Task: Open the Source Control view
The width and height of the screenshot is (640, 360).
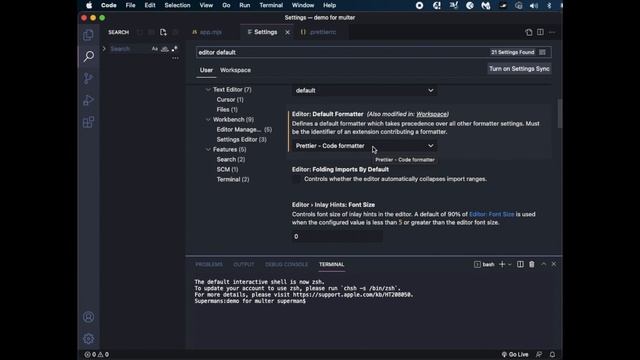Action: tap(88, 78)
